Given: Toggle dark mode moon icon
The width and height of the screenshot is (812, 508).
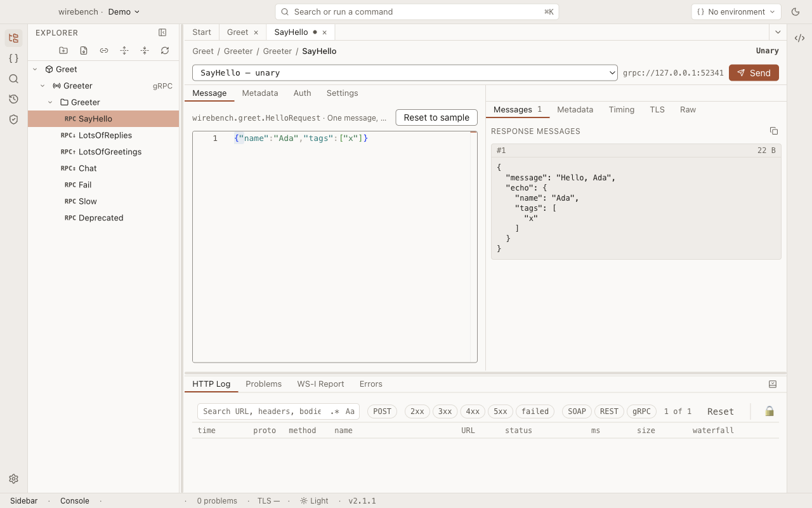Looking at the screenshot, I should pos(796,11).
